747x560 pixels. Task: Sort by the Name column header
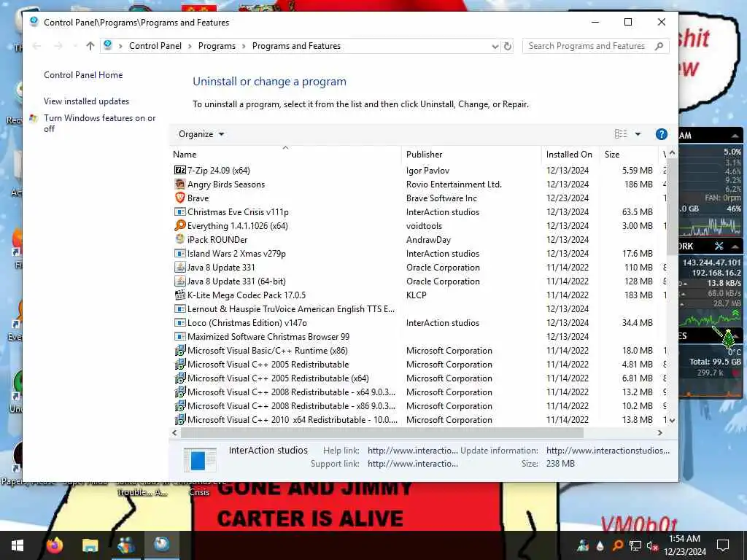point(285,155)
